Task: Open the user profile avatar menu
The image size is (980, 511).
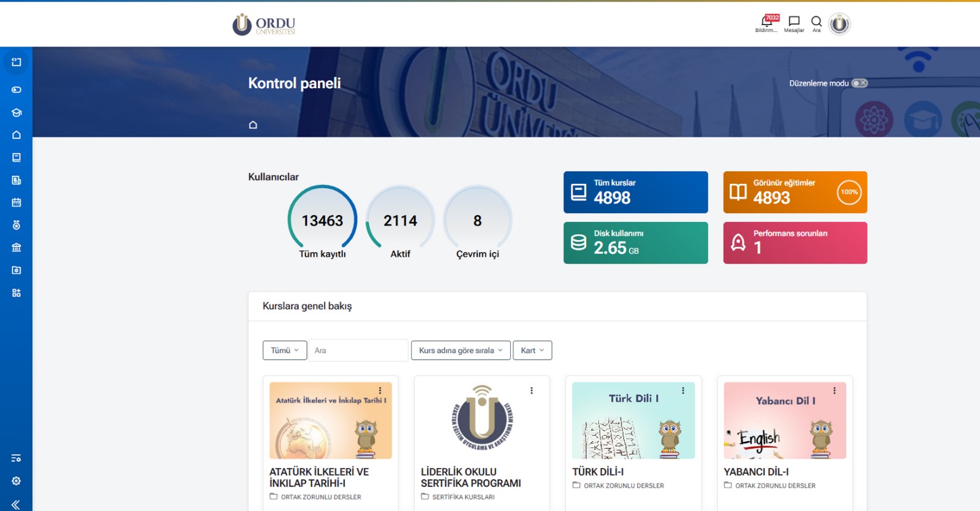Action: (839, 24)
